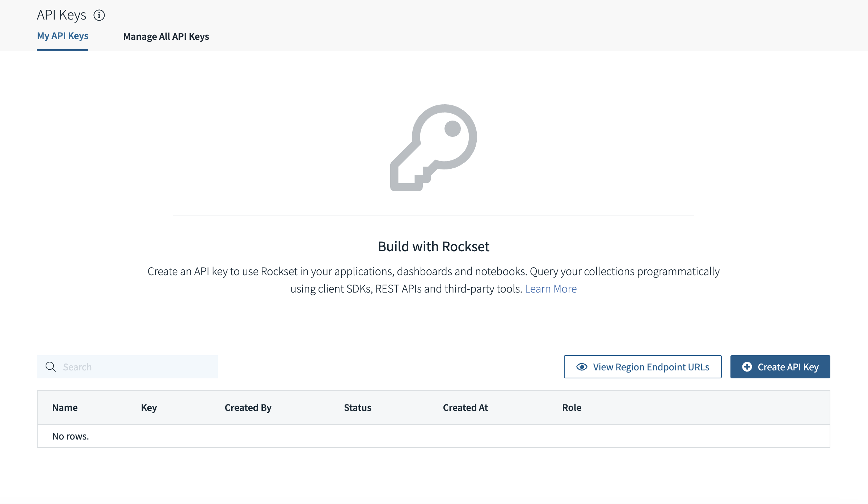Sort by Created By column header

coord(248,407)
